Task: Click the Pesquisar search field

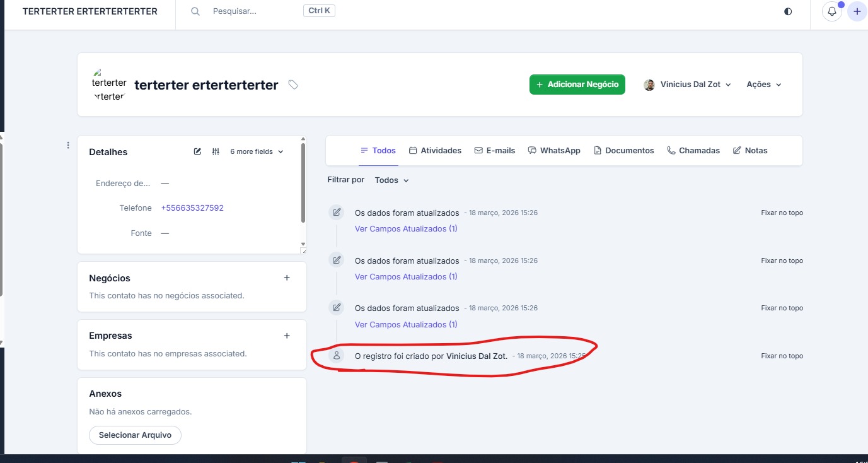Action: click(x=252, y=11)
